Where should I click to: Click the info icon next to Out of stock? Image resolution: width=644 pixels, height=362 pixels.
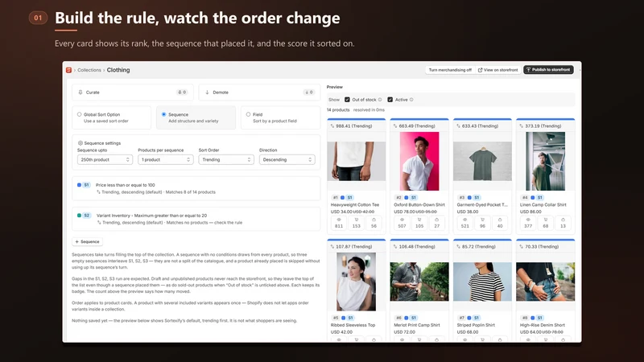pyautogui.click(x=380, y=100)
